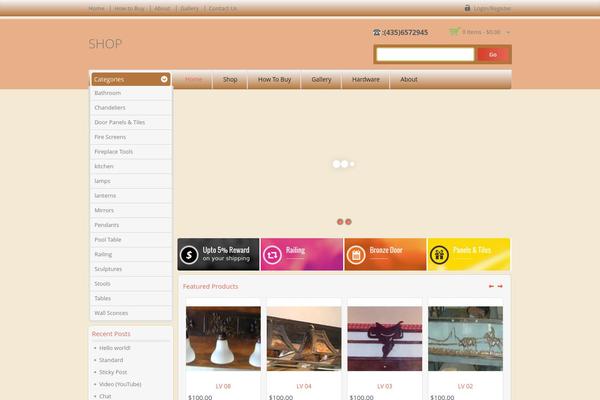This screenshot has height=400, width=600.
Task: Click inside the search input field
Action: click(425, 55)
